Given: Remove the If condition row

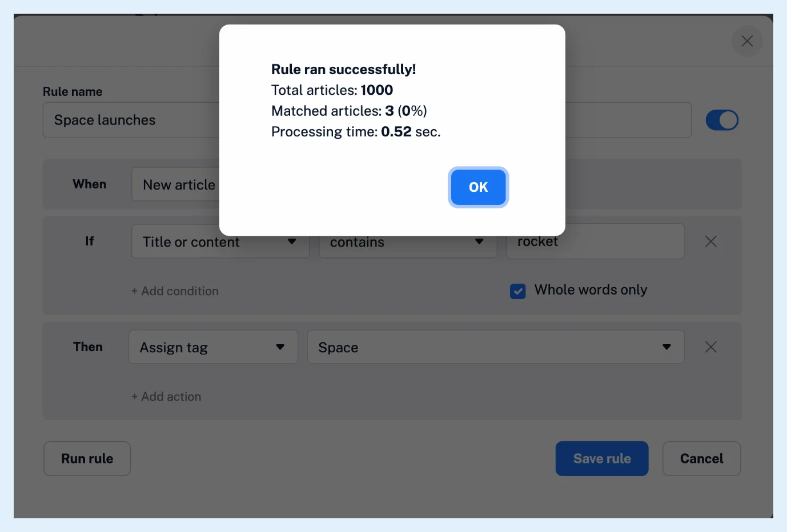Looking at the screenshot, I should coord(711,241).
